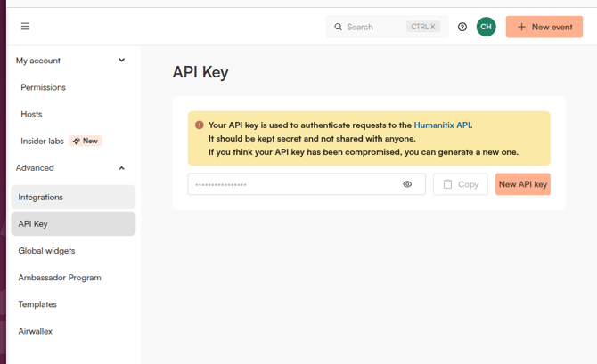Open the Permissions page
This screenshot has width=597, height=364.
click(x=43, y=87)
